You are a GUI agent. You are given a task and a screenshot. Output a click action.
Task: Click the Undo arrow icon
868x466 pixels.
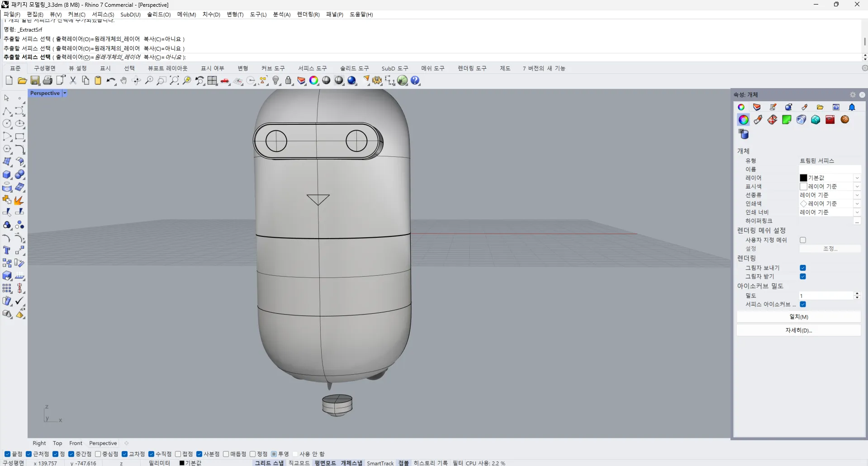[111, 80]
